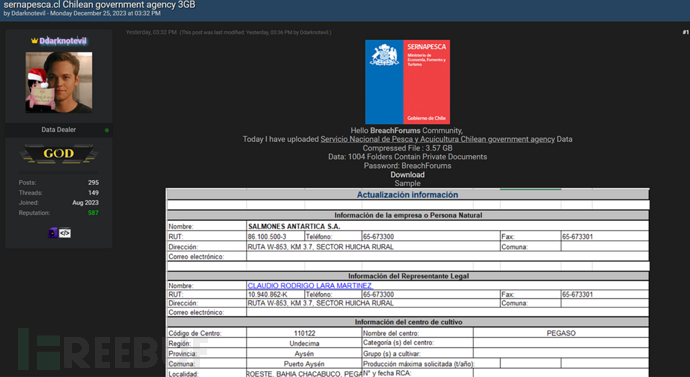Click the purple award badge icon
690x377 pixels.
pyautogui.click(x=53, y=233)
